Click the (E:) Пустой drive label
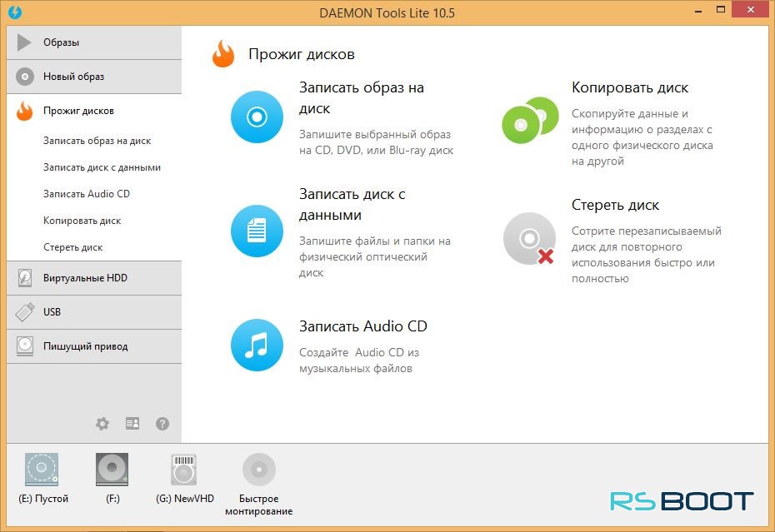The image size is (775, 532). tap(43, 499)
